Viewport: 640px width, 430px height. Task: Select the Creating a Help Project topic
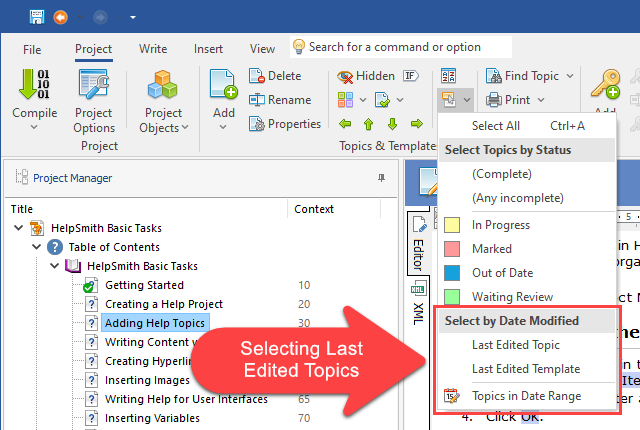tap(164, 304)
